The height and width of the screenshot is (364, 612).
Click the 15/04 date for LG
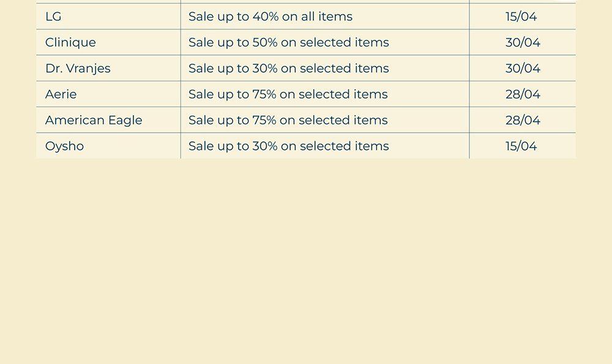coord(521,17)
